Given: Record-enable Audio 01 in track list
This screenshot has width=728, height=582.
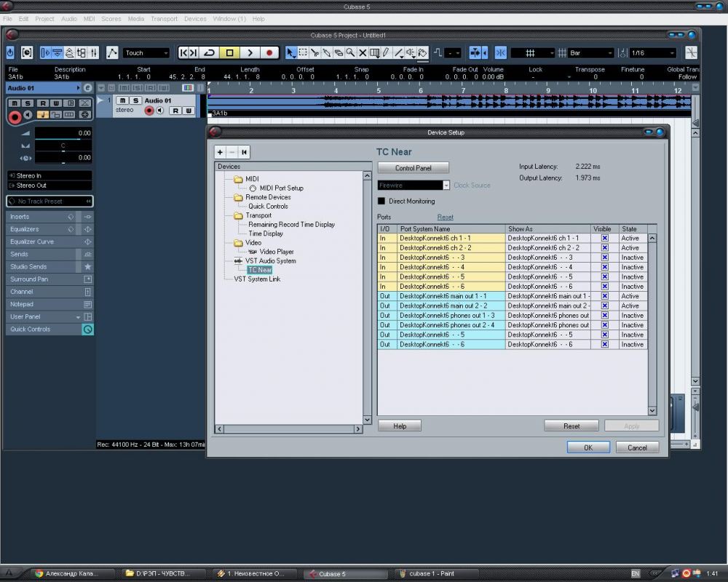Looking at the screenshot, I should click(149, 111).
